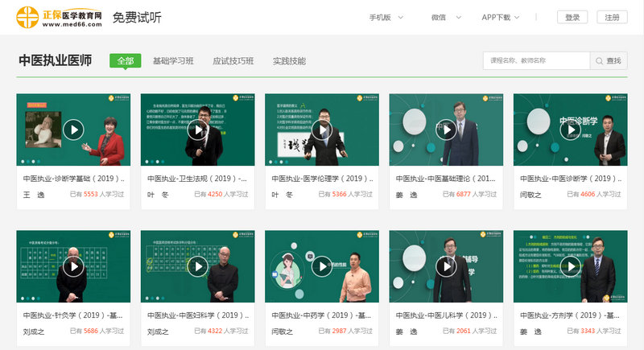Play the 诊断学基础 video by 王逸
This screenshot has height=350, width=644.
point(73,129)
